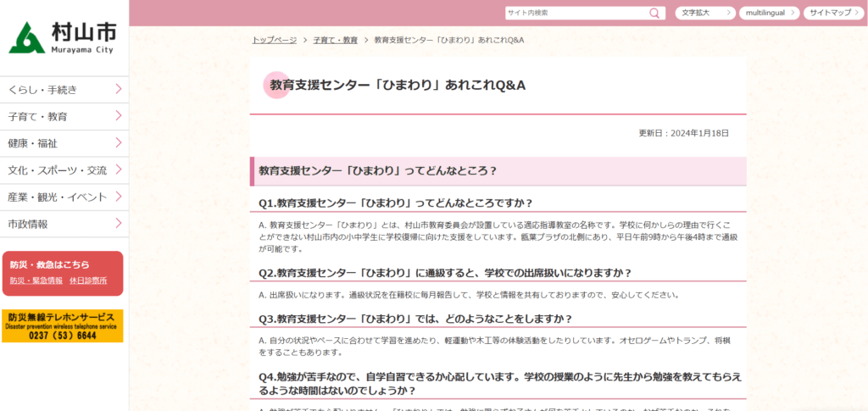Click the 更新日:2024年1月18日 text
The width and height of the screenshot is (868, 411).
click(x=684, y=133)
